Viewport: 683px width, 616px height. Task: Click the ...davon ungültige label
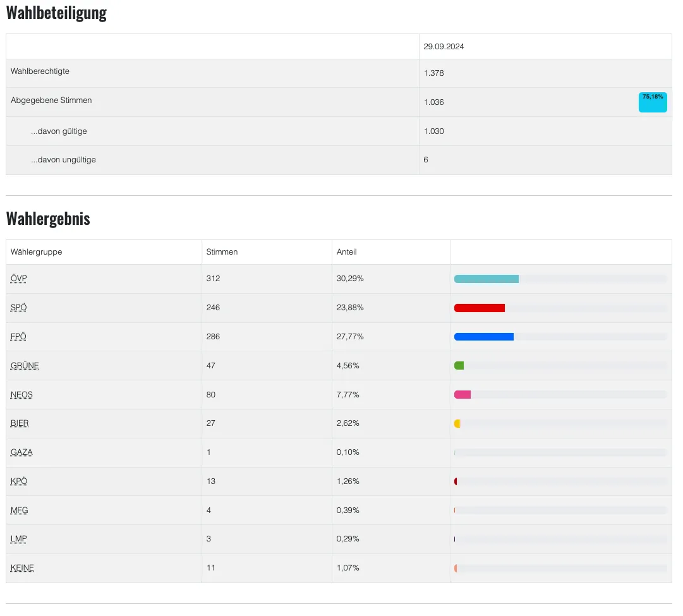click(x=63, y=160)
